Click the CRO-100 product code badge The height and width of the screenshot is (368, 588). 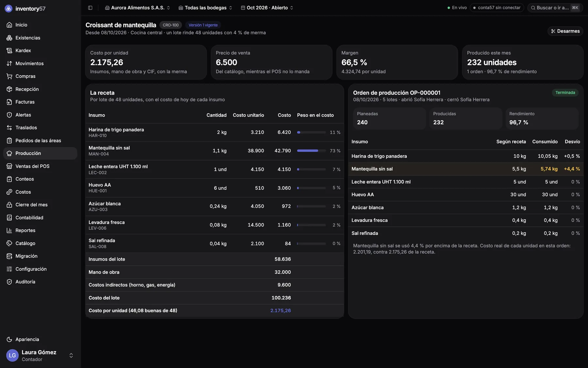pos(171,25)
